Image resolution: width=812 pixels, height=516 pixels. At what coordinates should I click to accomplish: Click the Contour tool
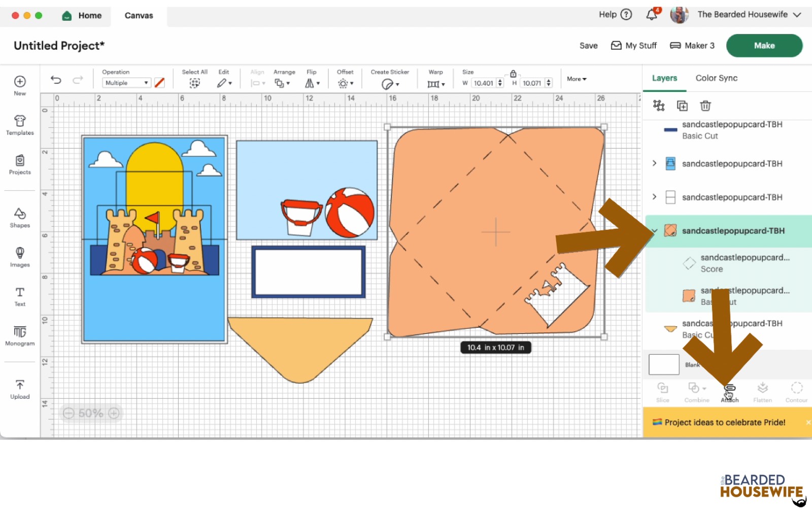796,392
